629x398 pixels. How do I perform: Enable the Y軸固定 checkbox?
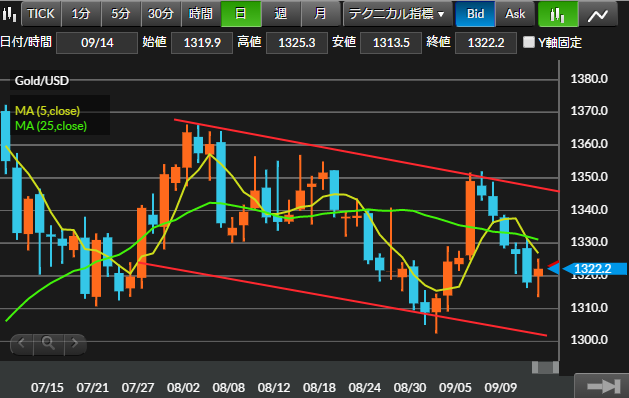[x=529, y=42]
